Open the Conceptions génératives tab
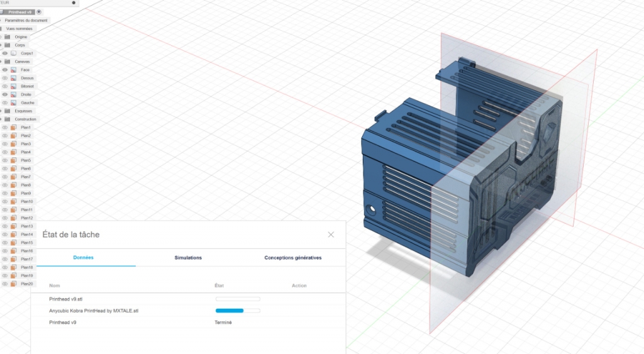644x354 pixels. click(293, 258)
